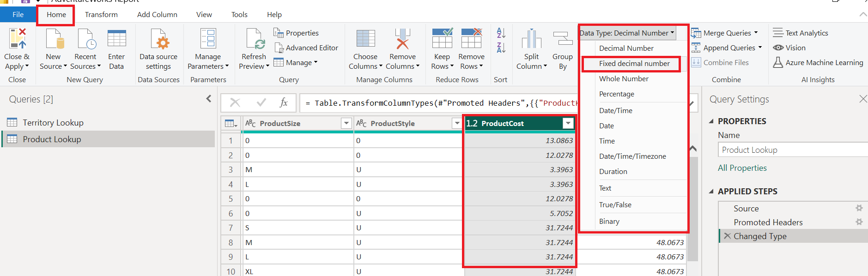Viewport: 868px width, 276px height.
Task: Open the Source step settings gear
Action: click(859, 208)
